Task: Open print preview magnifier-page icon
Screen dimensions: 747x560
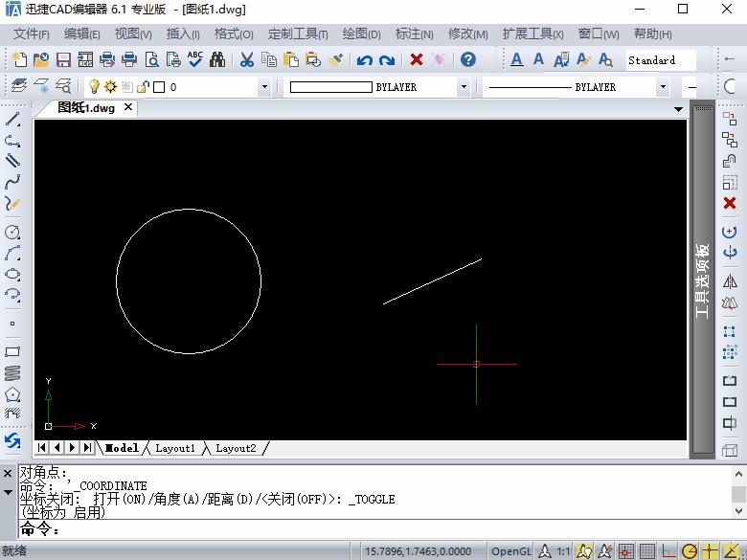Action: point(151,59)
